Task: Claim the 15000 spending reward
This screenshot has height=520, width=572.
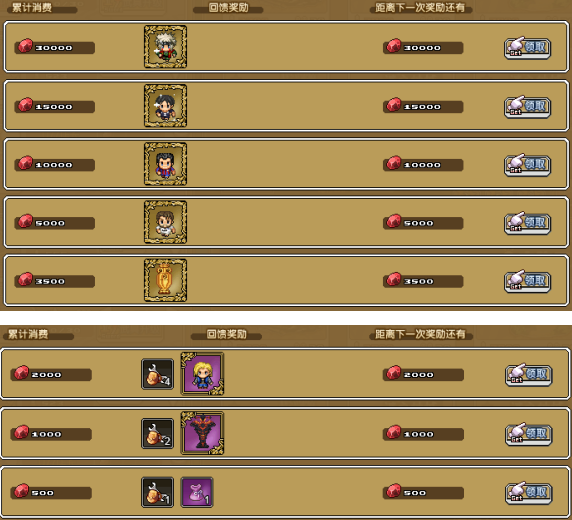Action: pyautogui.click(x=527, y=107)
